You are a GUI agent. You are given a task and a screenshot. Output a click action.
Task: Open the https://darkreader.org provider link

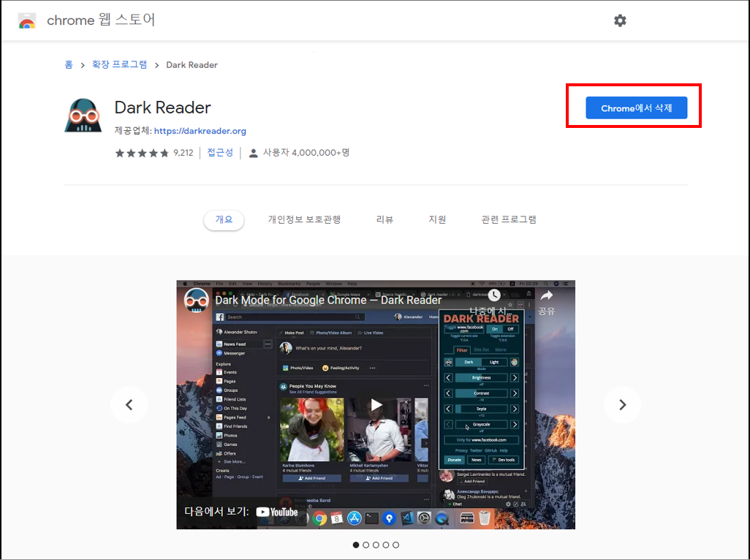(x=200, y=131)
